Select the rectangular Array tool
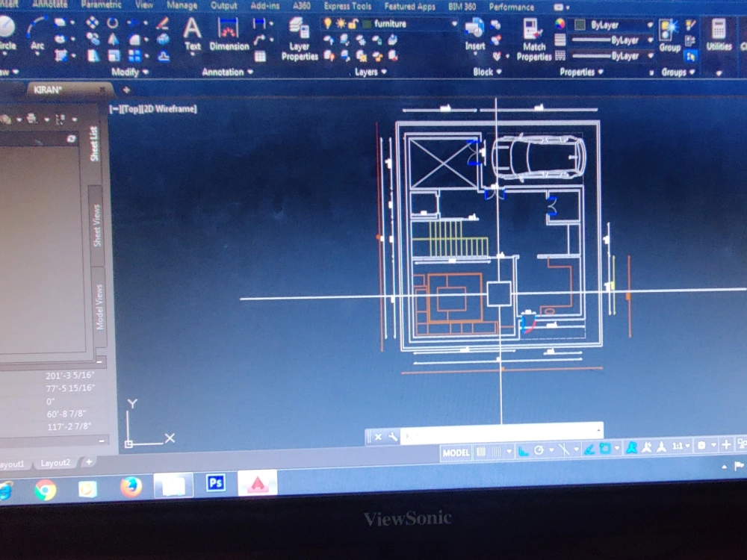The width and height of the screenshot is (747, 560). pos(134,56)
